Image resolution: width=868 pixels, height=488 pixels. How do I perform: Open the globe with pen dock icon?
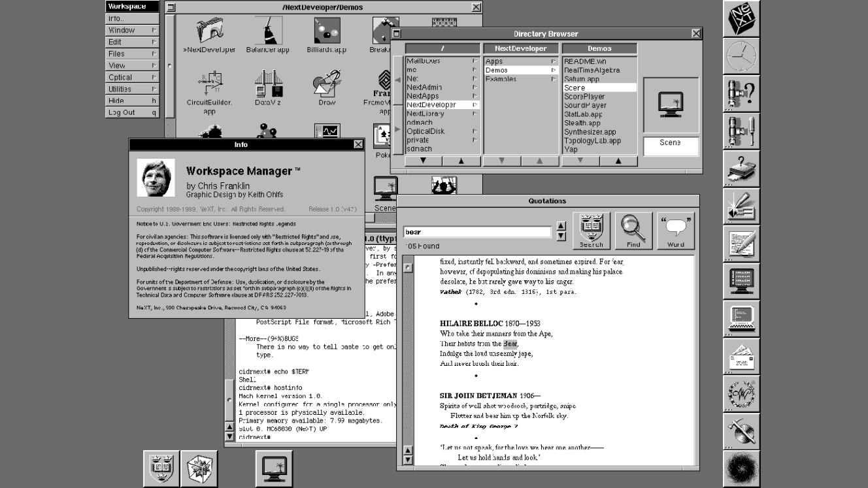pos(742,432)
